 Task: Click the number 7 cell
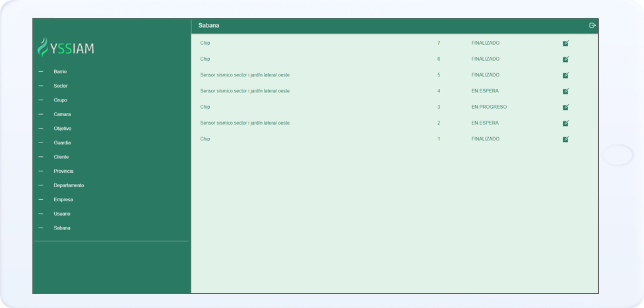tap(439, 43)
